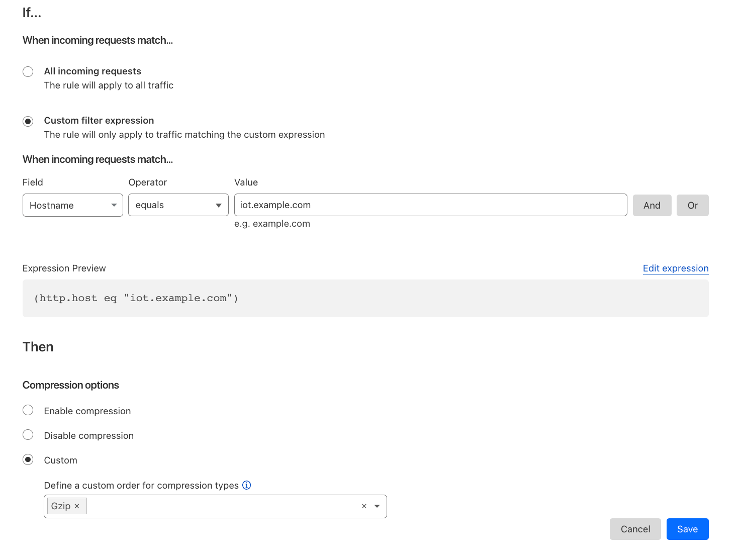Expand the equals operator dropdown

click(178, 205)
